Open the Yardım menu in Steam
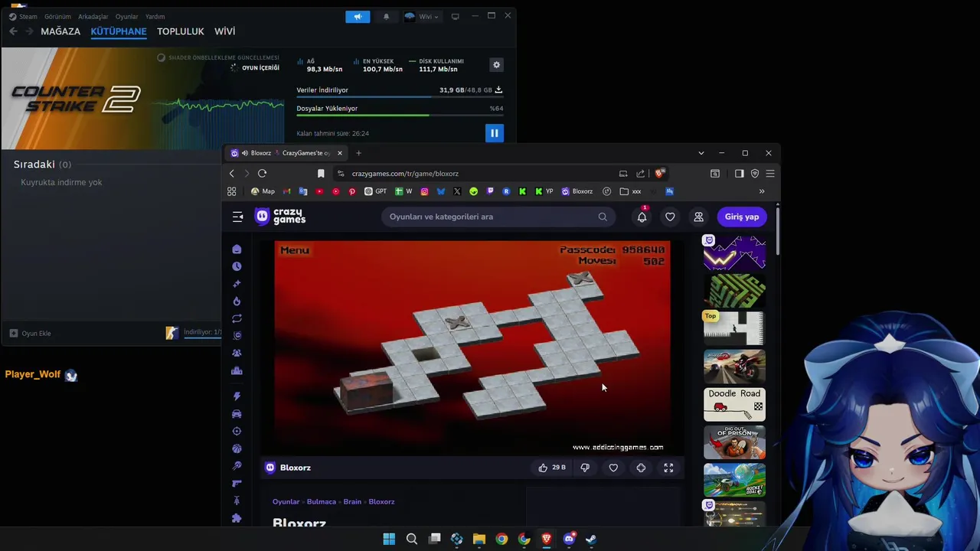This screenshot has height=551, width=980. (155, 16)
